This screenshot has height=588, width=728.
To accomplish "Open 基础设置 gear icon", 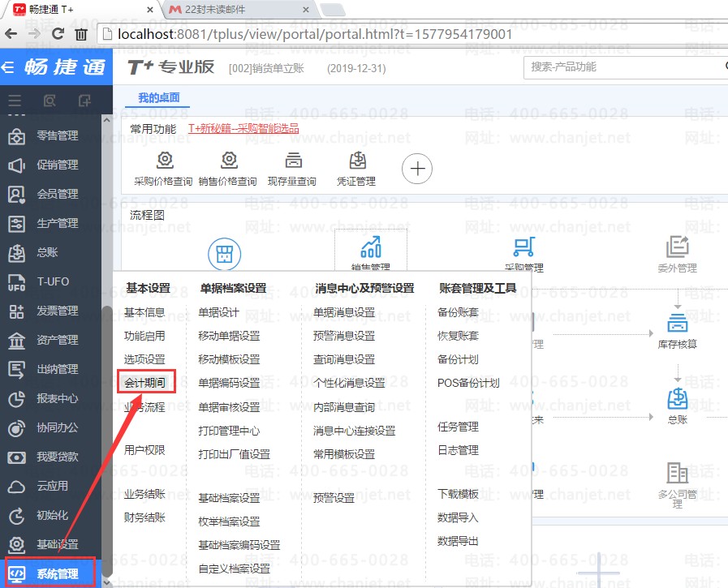I will click(16, 545).
